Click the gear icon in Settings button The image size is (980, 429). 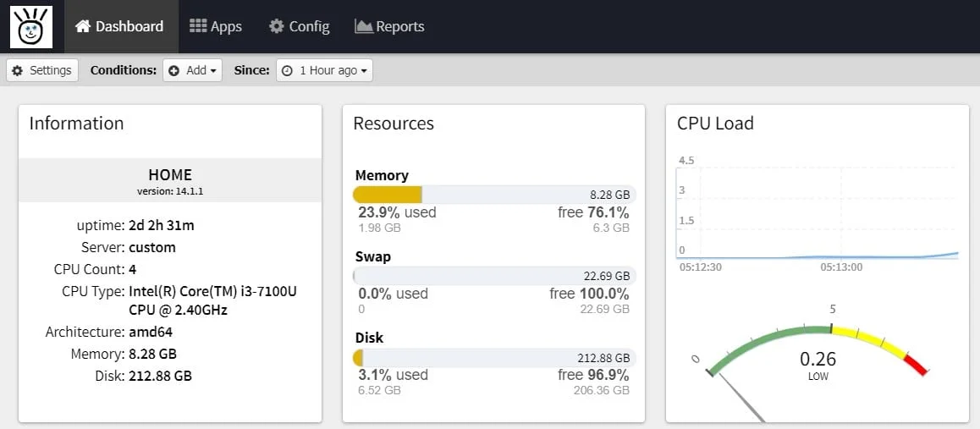click(18, 70)
